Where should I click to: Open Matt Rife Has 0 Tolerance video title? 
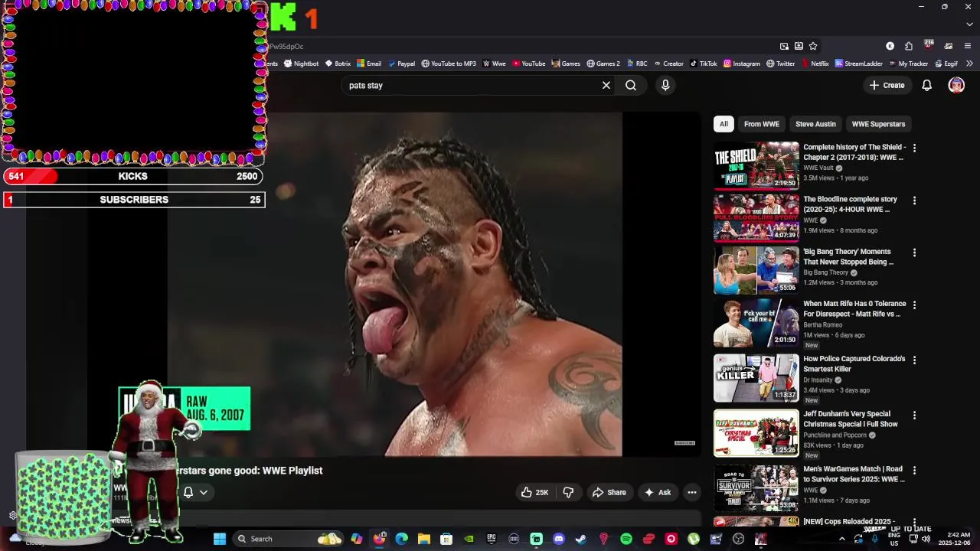[x=854, y=309]
